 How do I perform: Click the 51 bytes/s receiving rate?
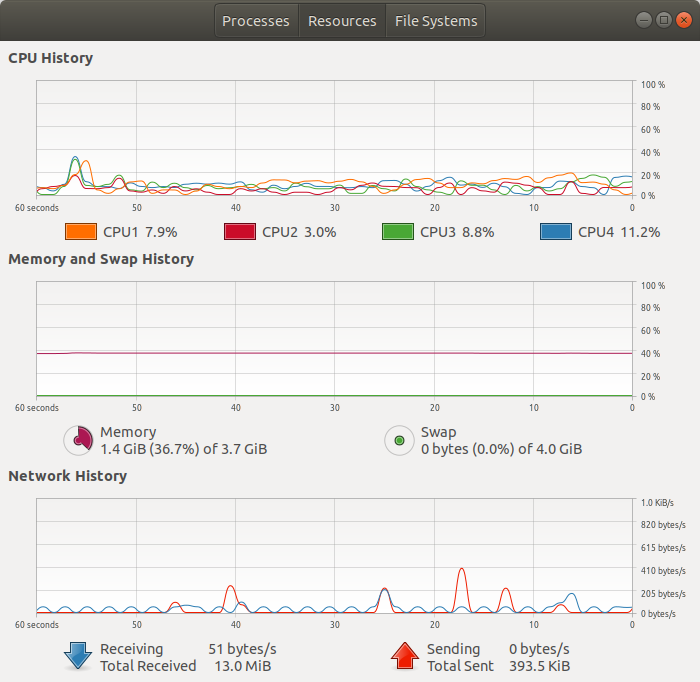coord(242,649)
